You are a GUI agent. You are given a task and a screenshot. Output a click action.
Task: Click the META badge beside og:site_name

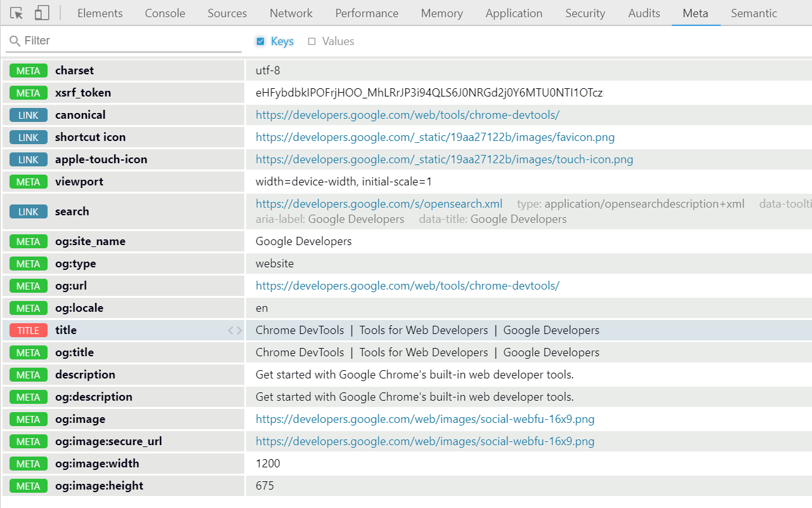(x=28, y=241)
